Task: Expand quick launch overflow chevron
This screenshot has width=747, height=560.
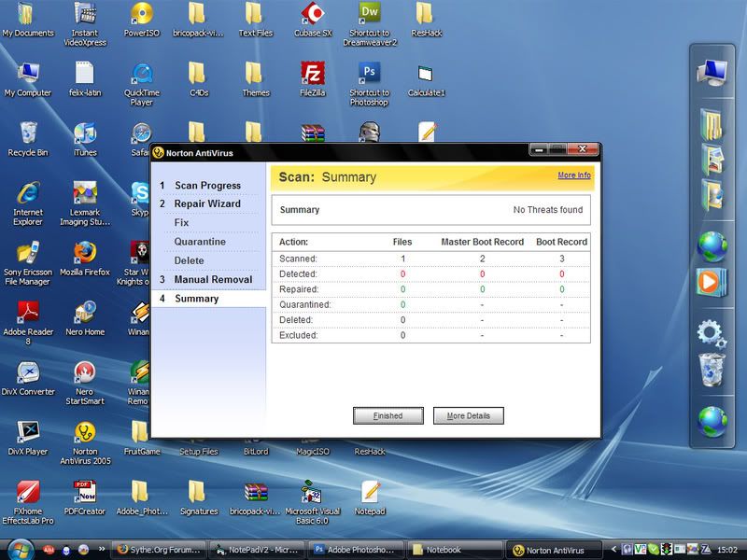Action: [x=102, y=549]
